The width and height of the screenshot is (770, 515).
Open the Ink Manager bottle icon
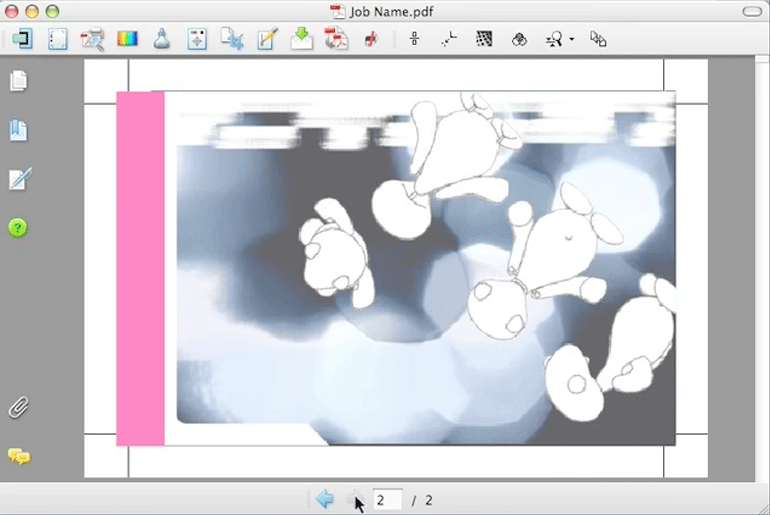click(x=162, y=39)
